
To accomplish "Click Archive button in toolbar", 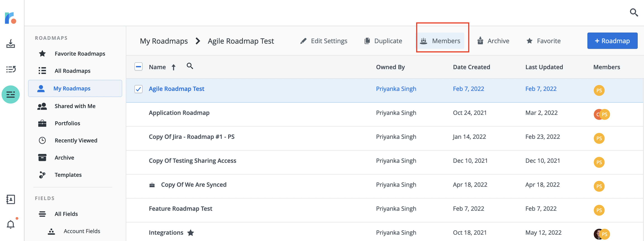I will [493, 41].
